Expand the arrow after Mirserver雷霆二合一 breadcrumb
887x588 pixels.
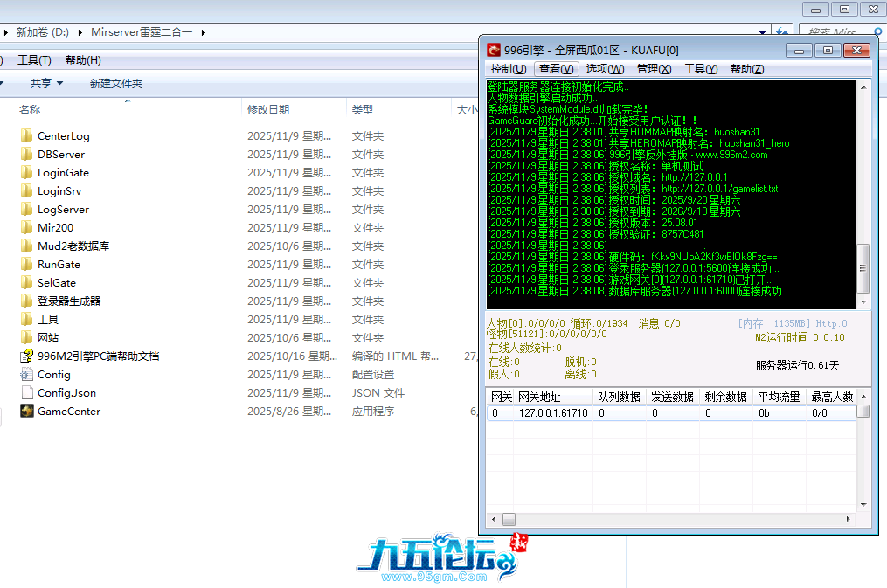coord(203,32)
